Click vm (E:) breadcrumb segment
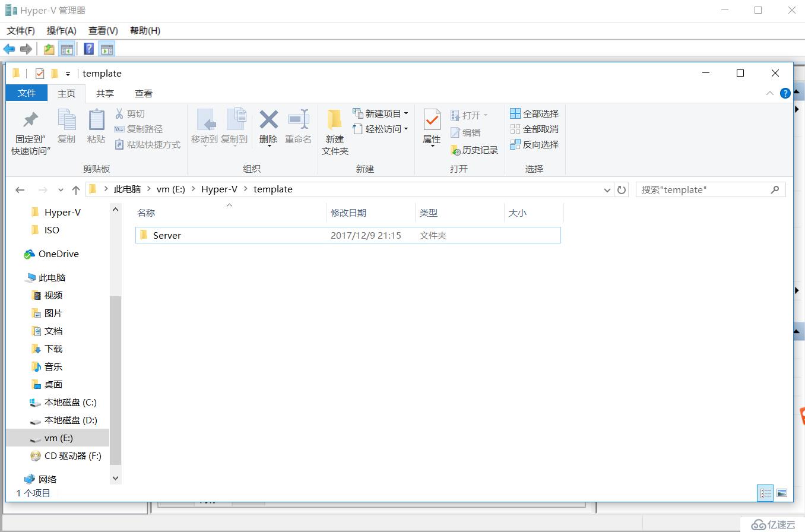The height and width of the screenshot is (532, 805). [x=171, y=189]
